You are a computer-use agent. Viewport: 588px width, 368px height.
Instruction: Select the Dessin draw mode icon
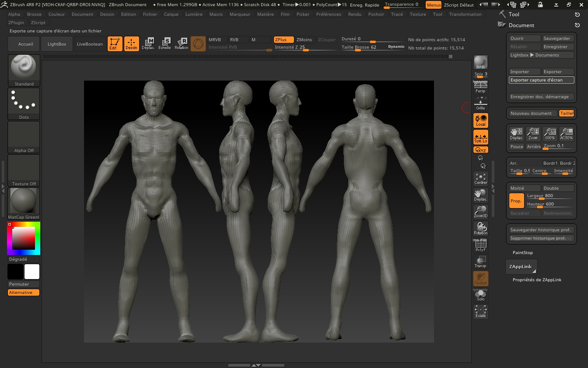click(x=131, y=44)
